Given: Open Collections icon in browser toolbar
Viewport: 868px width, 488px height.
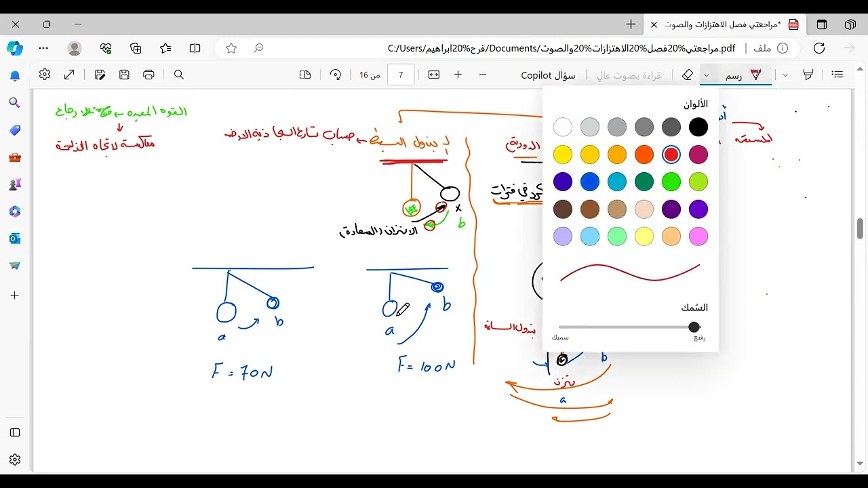Looking at the screenshot, I should 136,48.
